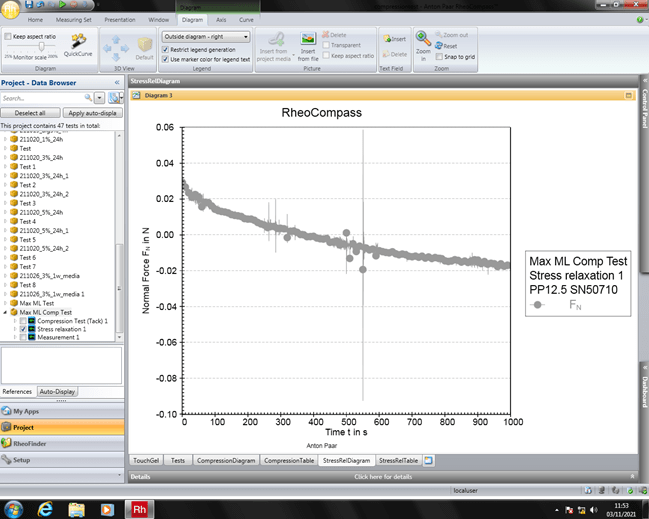This screenshot has height=519, width=649.
Task: Expand the 211020_3%_24h tree item
Action: click(5, 157)
